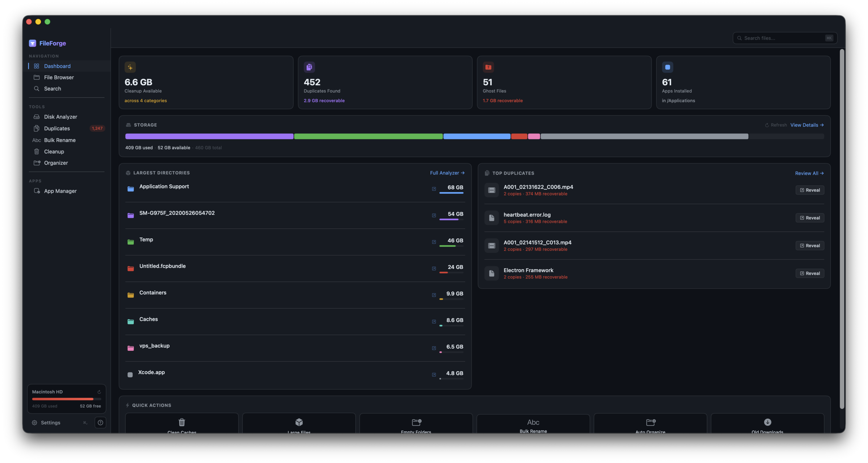Click the Containers folder icon
This screenshot has width=868, height=463.
click(x=131, y=295)
